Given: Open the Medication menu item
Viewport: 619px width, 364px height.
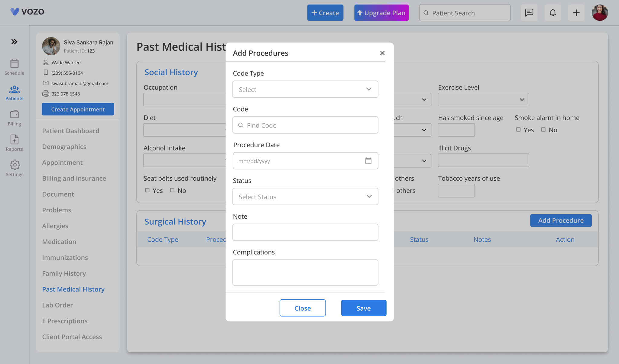Looking at the screenshot, I should pos(59,242).
